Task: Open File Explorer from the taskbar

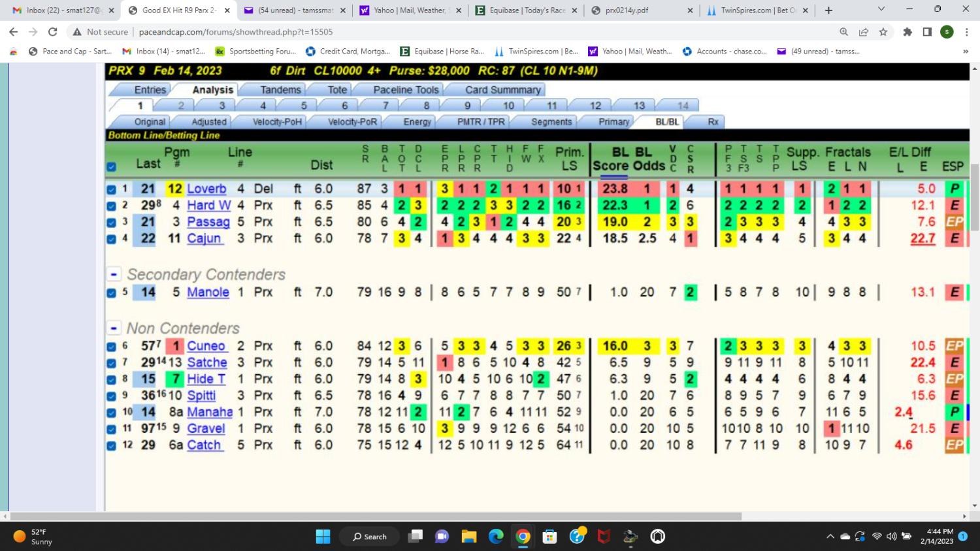Action: tap(469, 536)
